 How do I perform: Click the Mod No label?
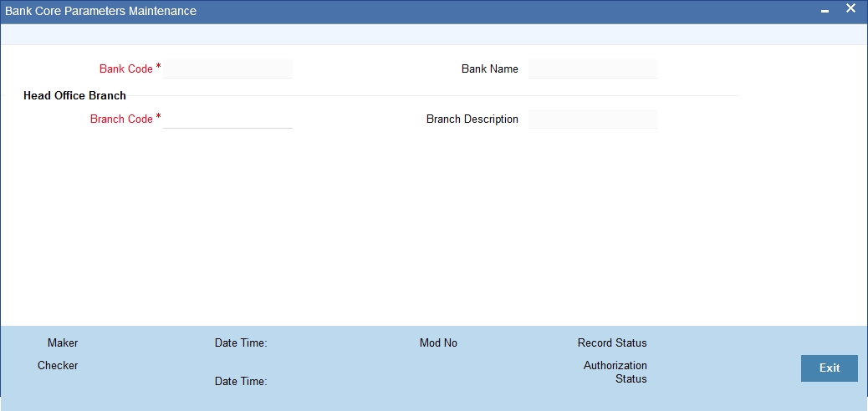(x=438, y=342)
